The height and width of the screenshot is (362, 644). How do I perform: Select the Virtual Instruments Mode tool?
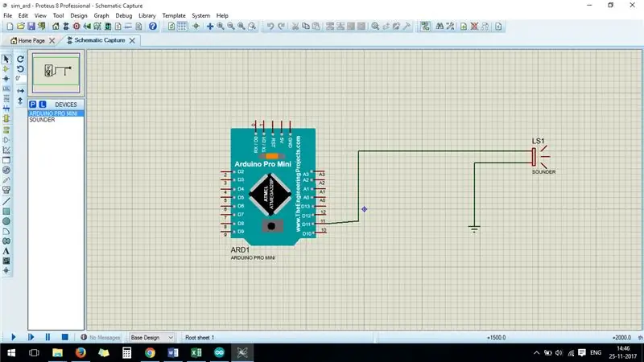(x=6, y=190)
